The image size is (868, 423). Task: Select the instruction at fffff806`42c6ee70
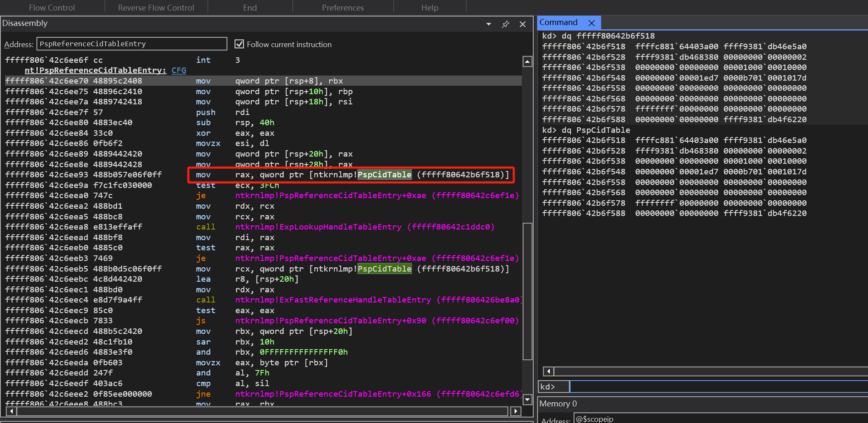263,81
